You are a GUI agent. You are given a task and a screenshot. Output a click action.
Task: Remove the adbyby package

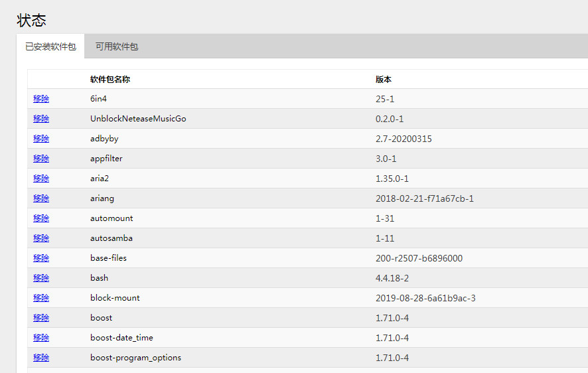pyautogui.click(x=41, y=139)
